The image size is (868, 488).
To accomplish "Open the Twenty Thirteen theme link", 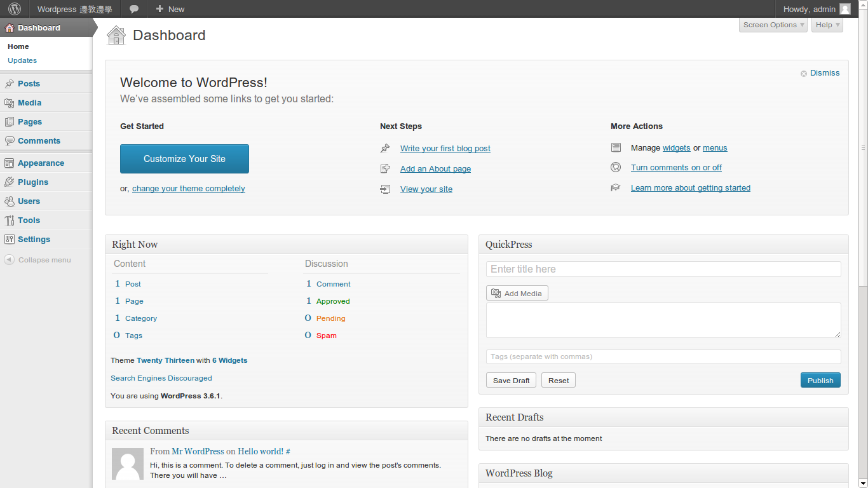I will tap(165, 360).
